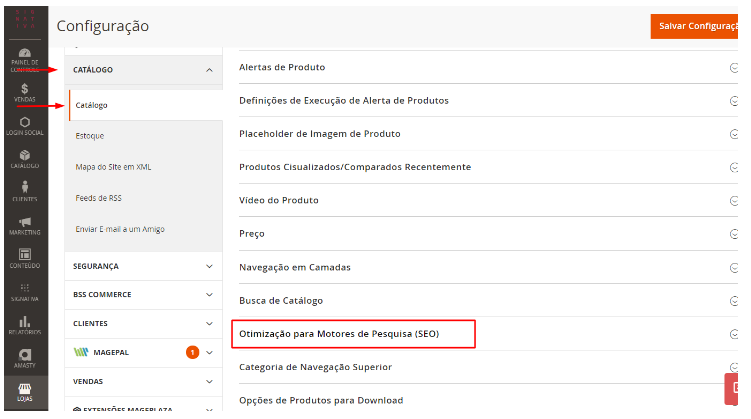Click the Salvar Configuração button
The image size is (751, 419).
tap(697, 26)
